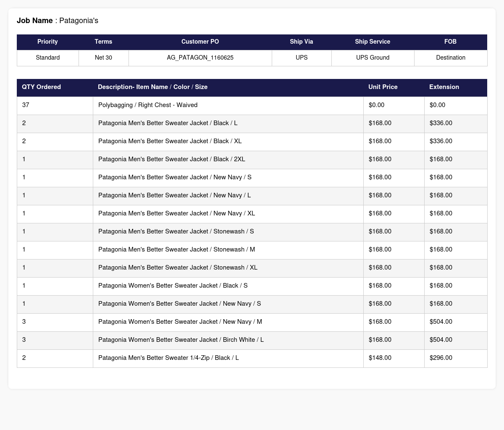The image size is (504, 430).
Task: Click the Extension column header
Action: [x=456, y=87]
